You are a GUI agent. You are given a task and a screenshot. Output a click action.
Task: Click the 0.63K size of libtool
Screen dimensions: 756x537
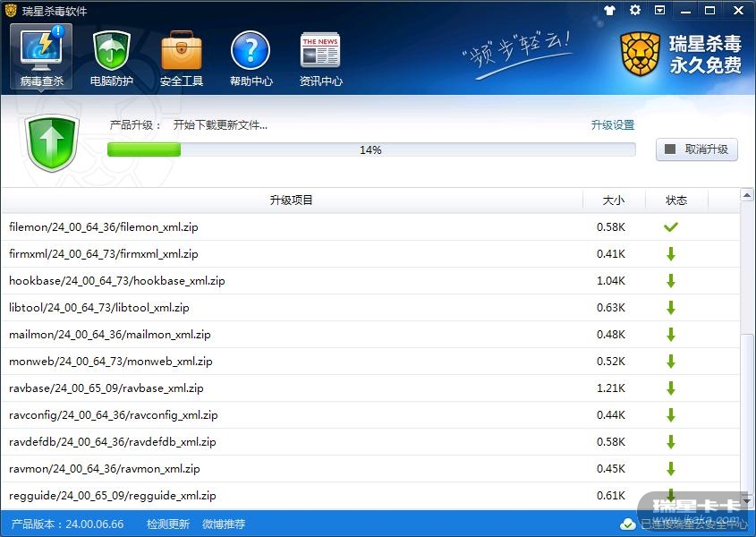click(611, 307)
